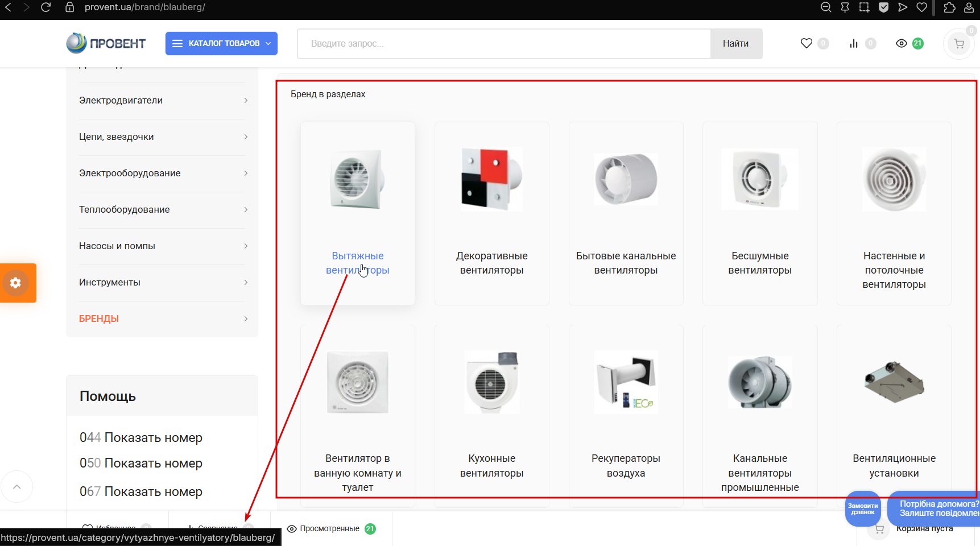Image resolution: width=980 pixels, height=546 pixels.
Task: Open the ПРОВЕНТ logo home link
Action: pyautogui.click(x=106, y=43)
